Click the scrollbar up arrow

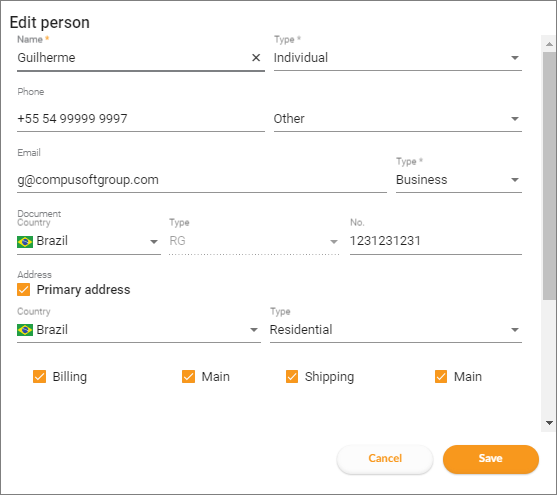click(549, 44)
